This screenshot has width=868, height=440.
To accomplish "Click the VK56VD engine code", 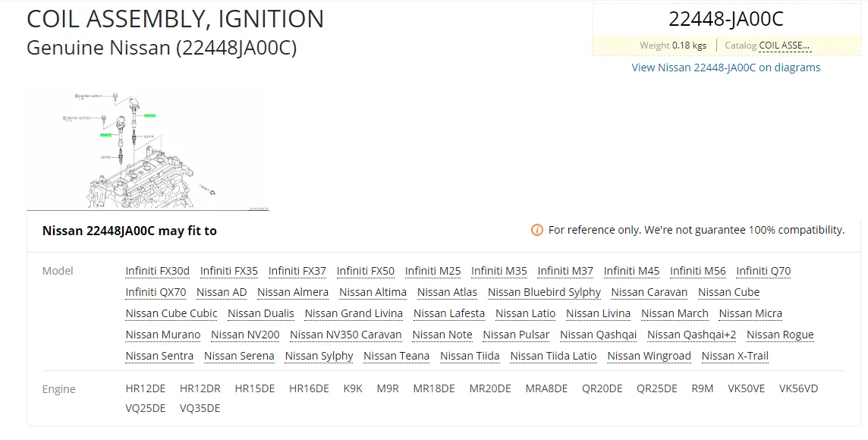I will pos(798,388).
